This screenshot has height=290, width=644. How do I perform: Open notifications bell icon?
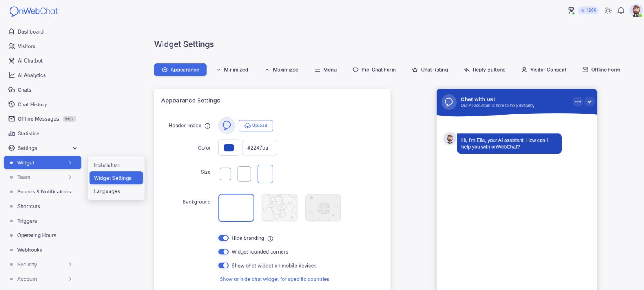point(621,10)
